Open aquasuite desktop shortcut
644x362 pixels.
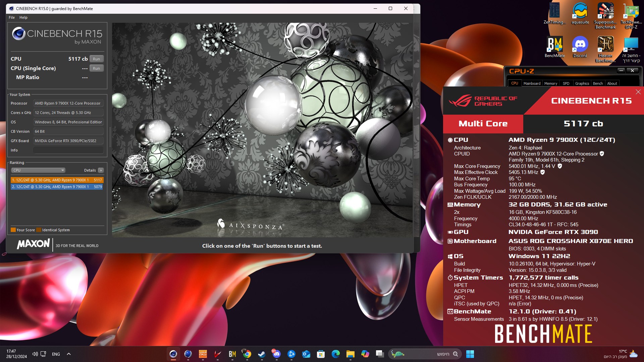tap(580, 13)
